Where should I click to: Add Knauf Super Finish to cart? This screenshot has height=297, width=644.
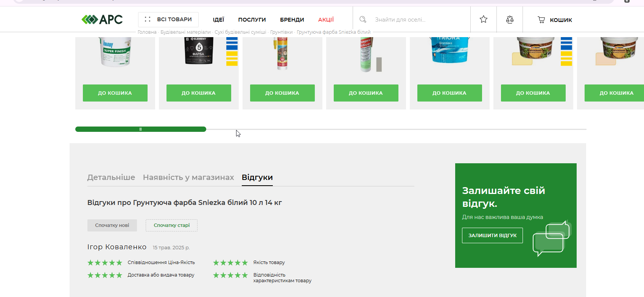pos(115,93)
